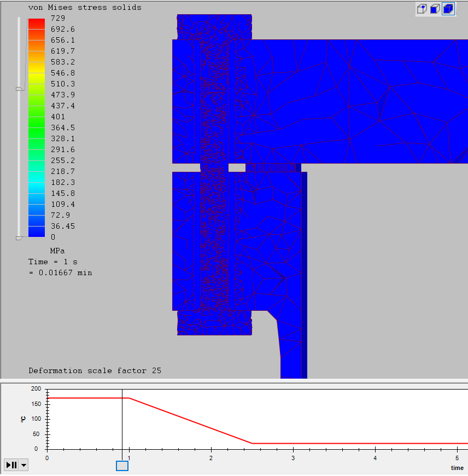Screen dimensions: 468x476
Task: Click the upper bolt head in the model
Action: point(214,27)
